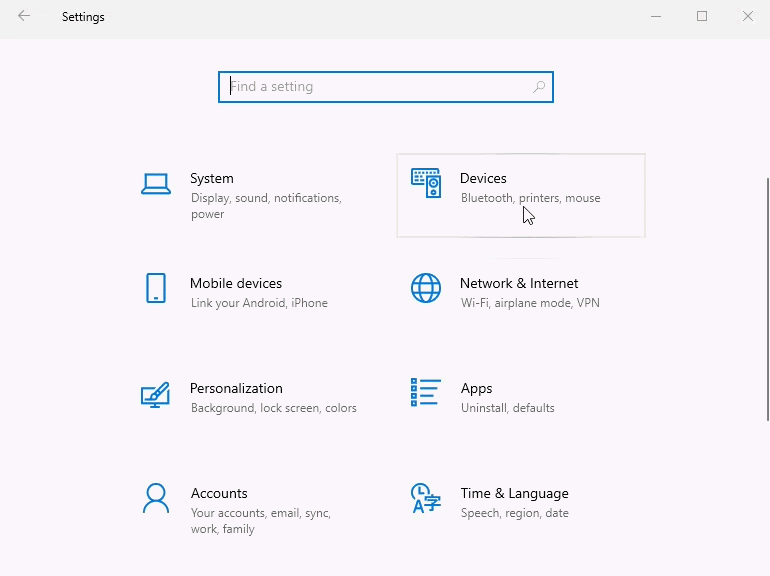The width and height of the screenshot is (770, 576).
Task: Click 'Bluetooth, printers, mouse' description
Action: (530, 198)
